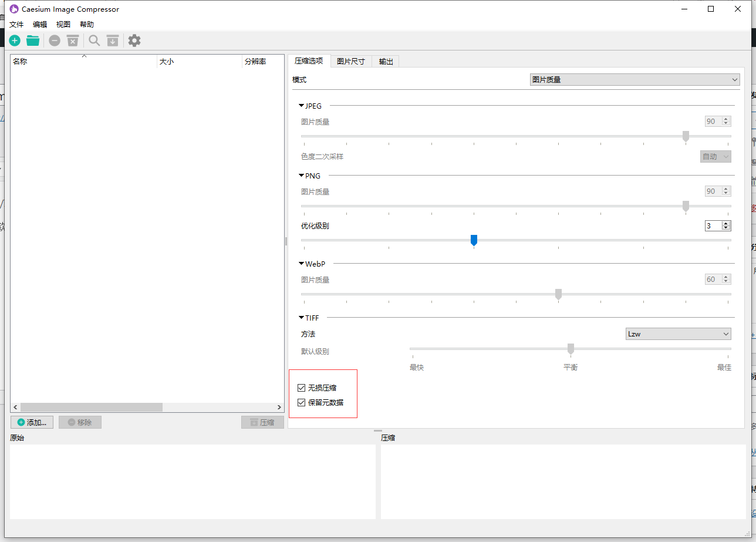Click the TIFF 默认级别 slider handle

click(571, 349)
